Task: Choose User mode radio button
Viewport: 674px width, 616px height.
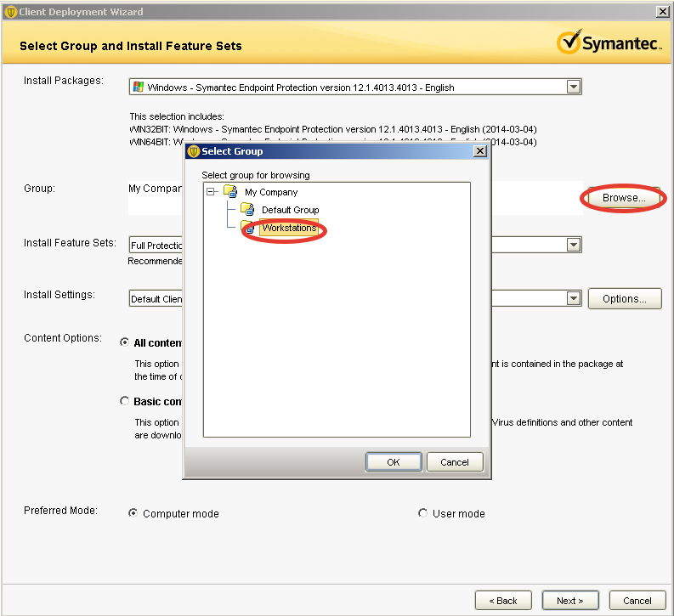Action: 422,513
